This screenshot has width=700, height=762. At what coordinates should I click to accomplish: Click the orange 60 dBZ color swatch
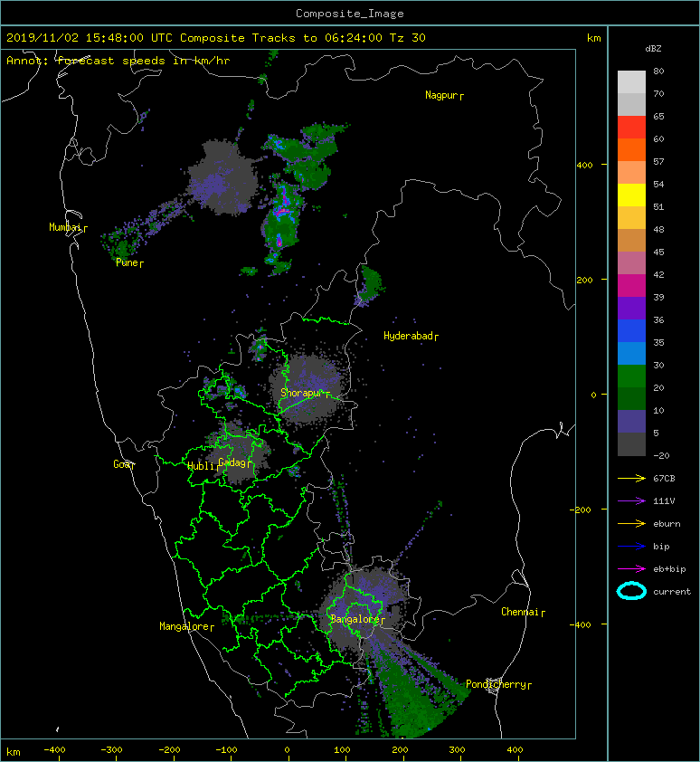click(x=631, y=149)
